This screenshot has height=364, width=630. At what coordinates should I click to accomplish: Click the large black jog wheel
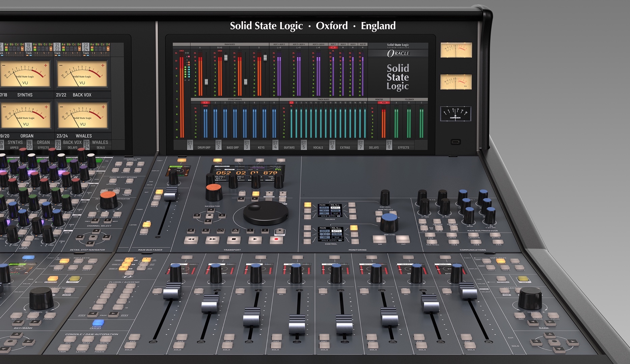[x=265, y=213]
